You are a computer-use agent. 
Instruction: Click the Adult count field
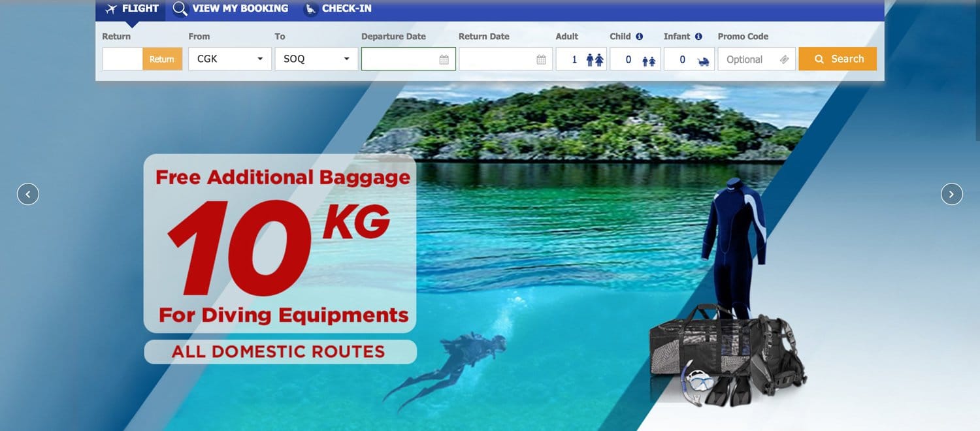click(572, 59)
